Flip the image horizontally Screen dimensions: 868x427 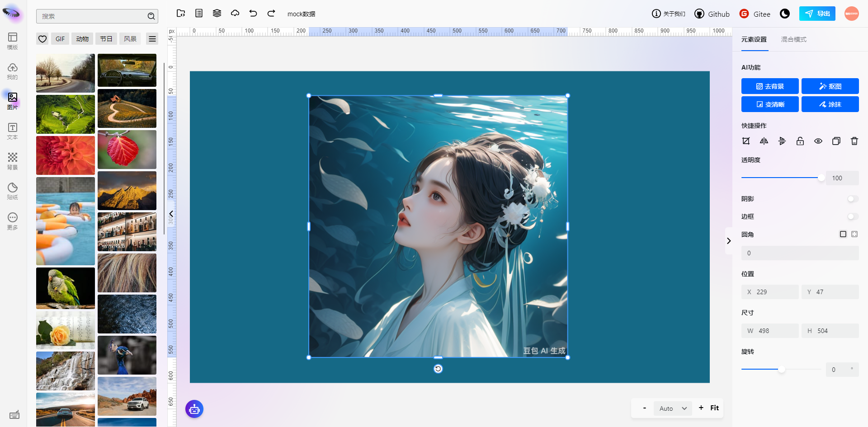click(764, 141)
